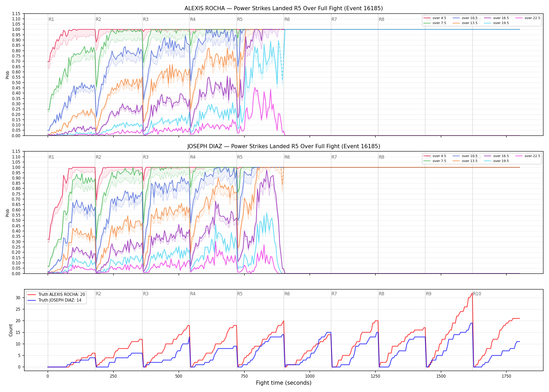Click R3 round label in Diaz chart

tap(146, 157)
